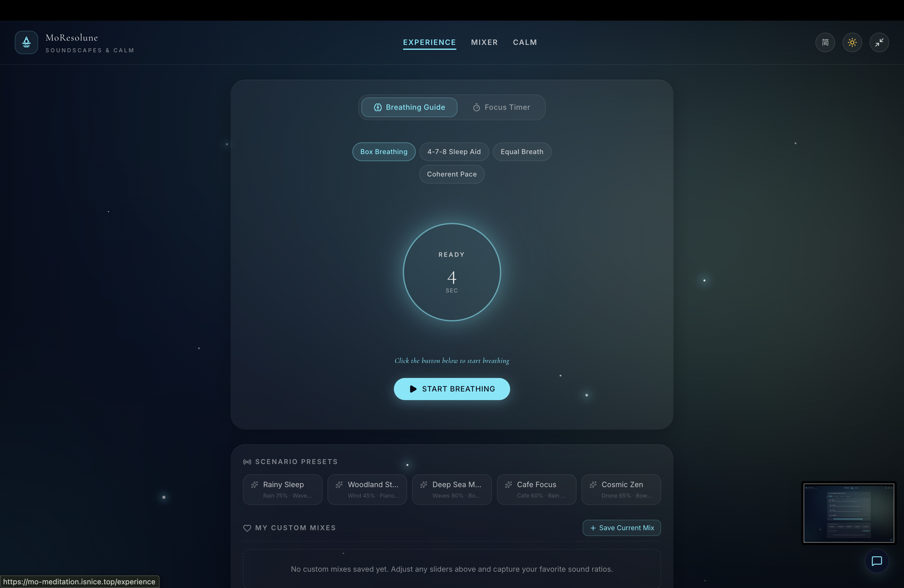
Task: Click the plus icon in Save Current Mix
Action: (x=593, y=528)
